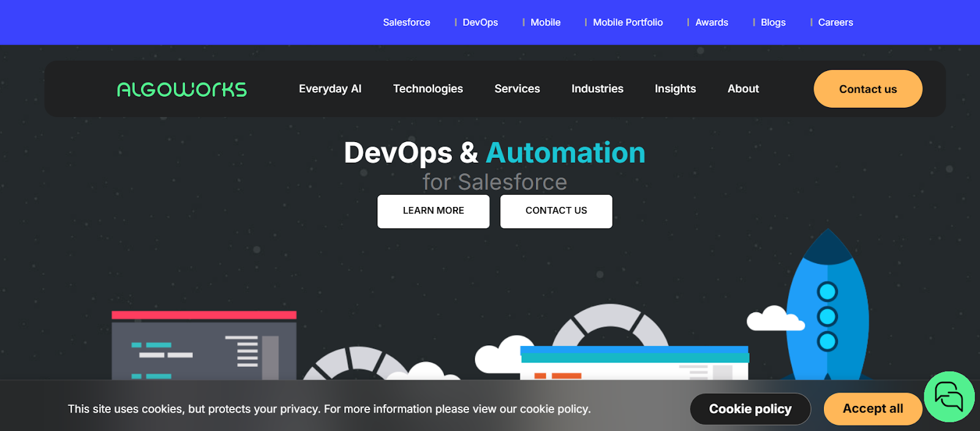
Task: Accept all cookies
Action: pos(873,409)
